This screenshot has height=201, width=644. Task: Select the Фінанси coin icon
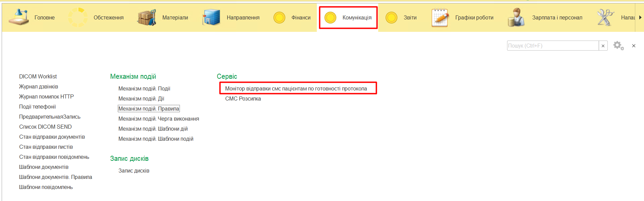pyautogui.click(x=279, y=17)
